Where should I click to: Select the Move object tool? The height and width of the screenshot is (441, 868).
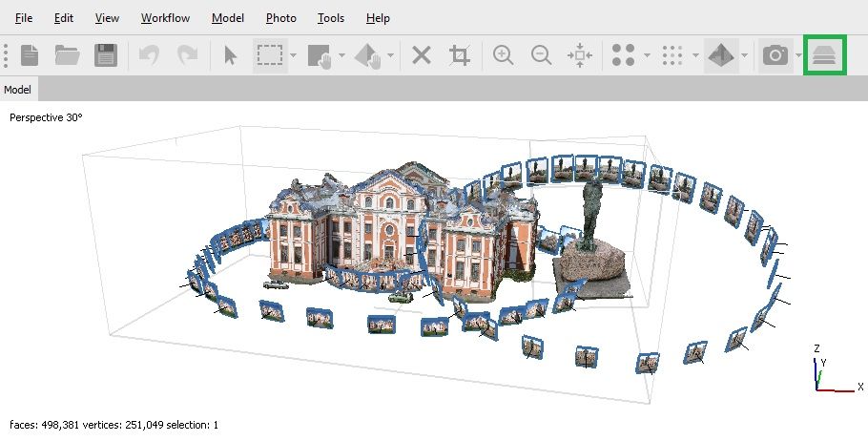367,56
